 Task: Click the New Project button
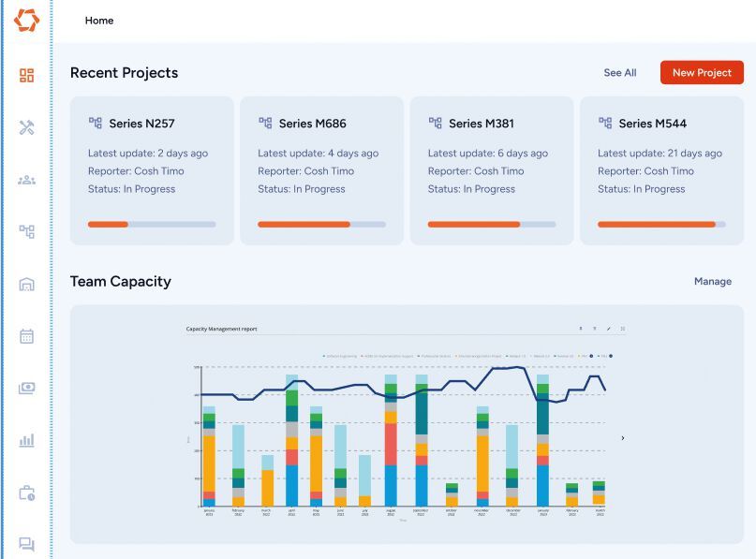[x=702, y=73]
